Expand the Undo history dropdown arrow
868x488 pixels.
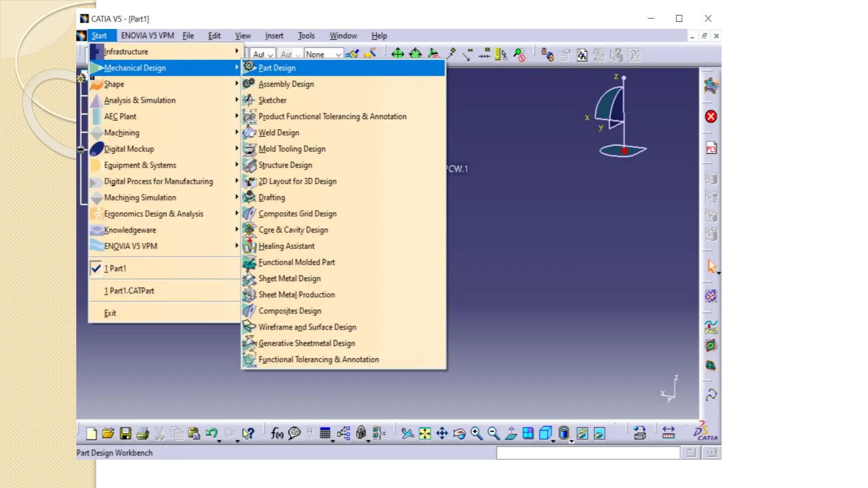coord(219,441)
